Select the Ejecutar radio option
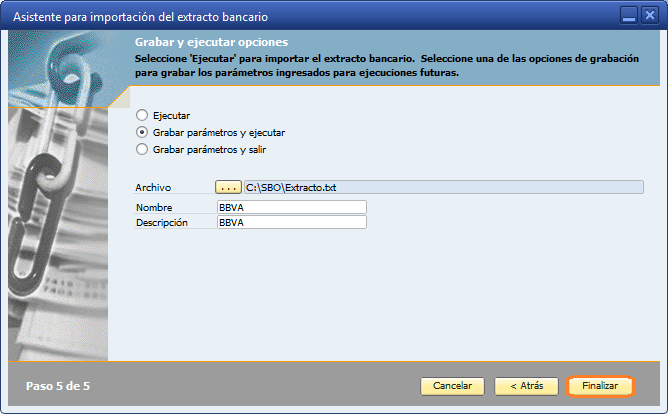Screen dimensions: 668x414 [x=142, y=115]
